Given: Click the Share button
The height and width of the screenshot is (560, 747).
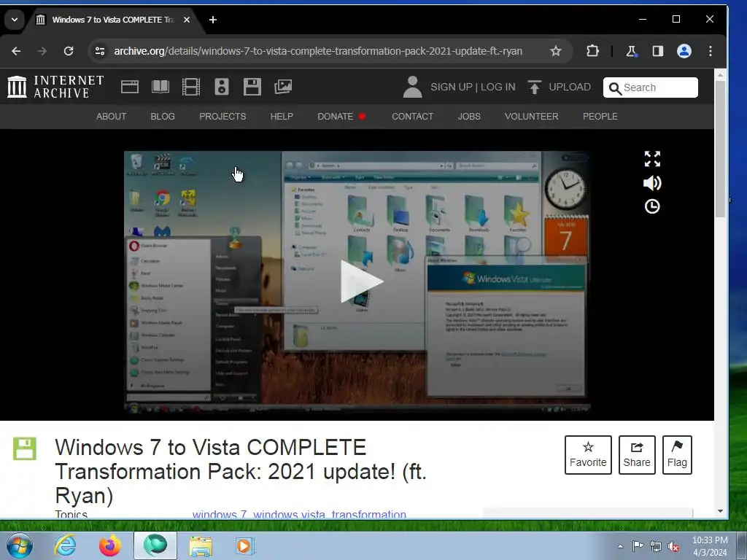Looking at the screenshot, I should [636, 455].
